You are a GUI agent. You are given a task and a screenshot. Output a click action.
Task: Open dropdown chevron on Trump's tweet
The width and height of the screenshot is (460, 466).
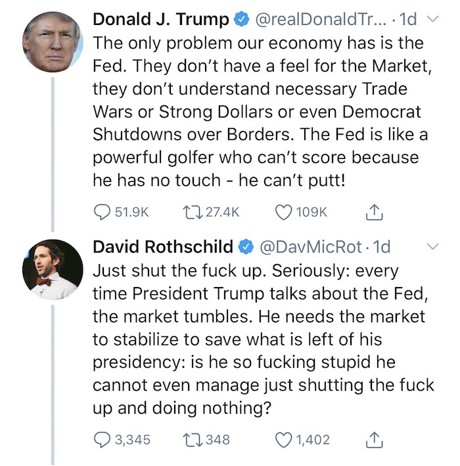432,19
